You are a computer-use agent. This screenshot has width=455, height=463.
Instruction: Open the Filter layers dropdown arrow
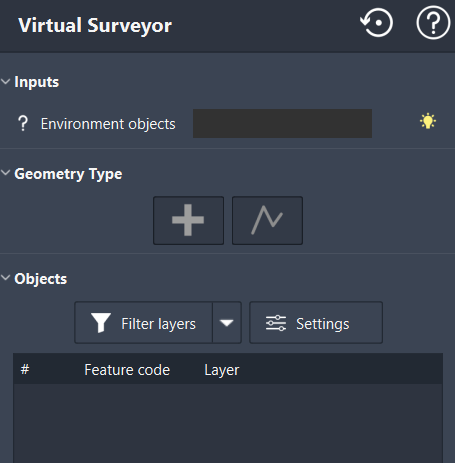(x=227, y=323)
